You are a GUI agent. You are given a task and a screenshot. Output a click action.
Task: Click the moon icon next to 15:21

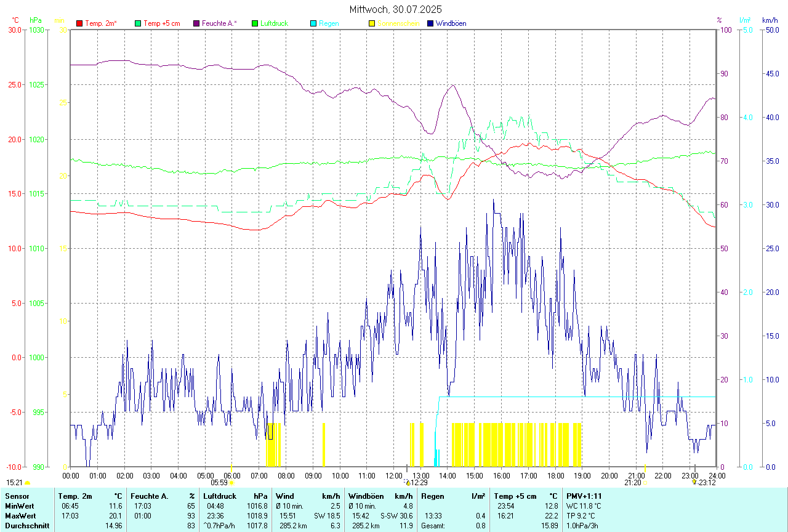coord(27,483)
